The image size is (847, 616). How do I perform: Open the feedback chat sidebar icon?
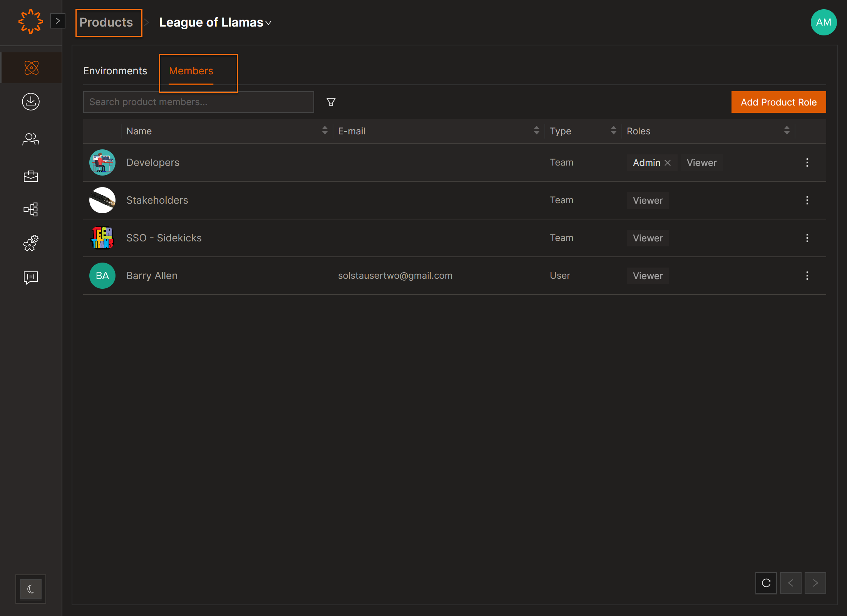31,277
